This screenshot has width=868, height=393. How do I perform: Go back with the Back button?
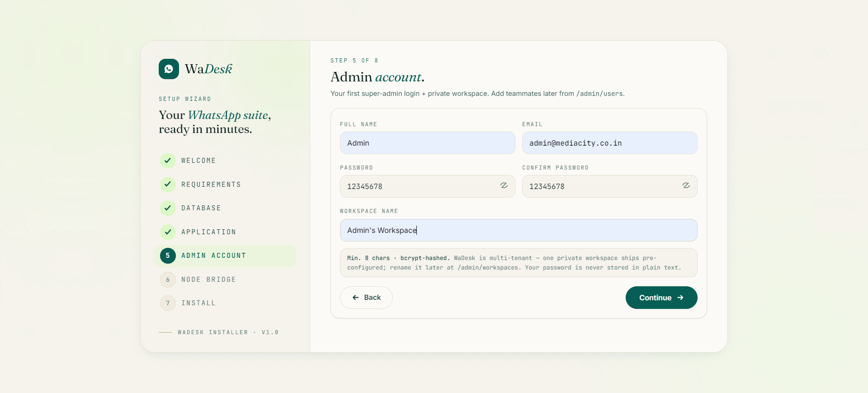[366, 298]
